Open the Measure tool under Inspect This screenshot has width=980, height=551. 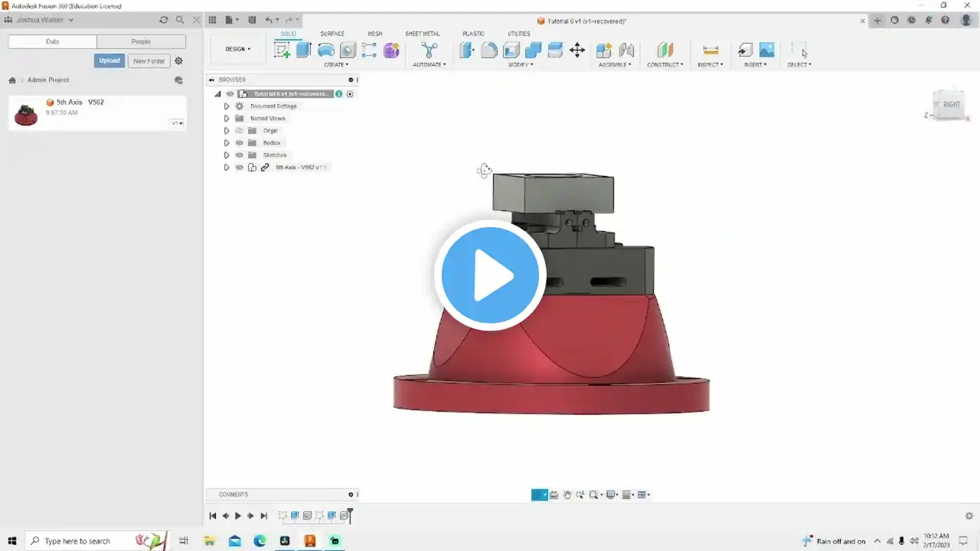(x=710, y=50)
